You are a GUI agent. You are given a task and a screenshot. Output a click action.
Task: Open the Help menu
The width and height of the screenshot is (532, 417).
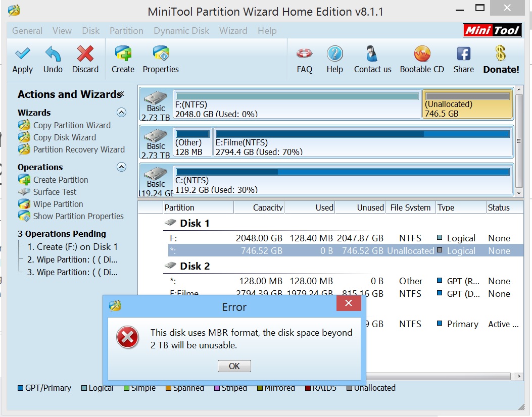267,30
